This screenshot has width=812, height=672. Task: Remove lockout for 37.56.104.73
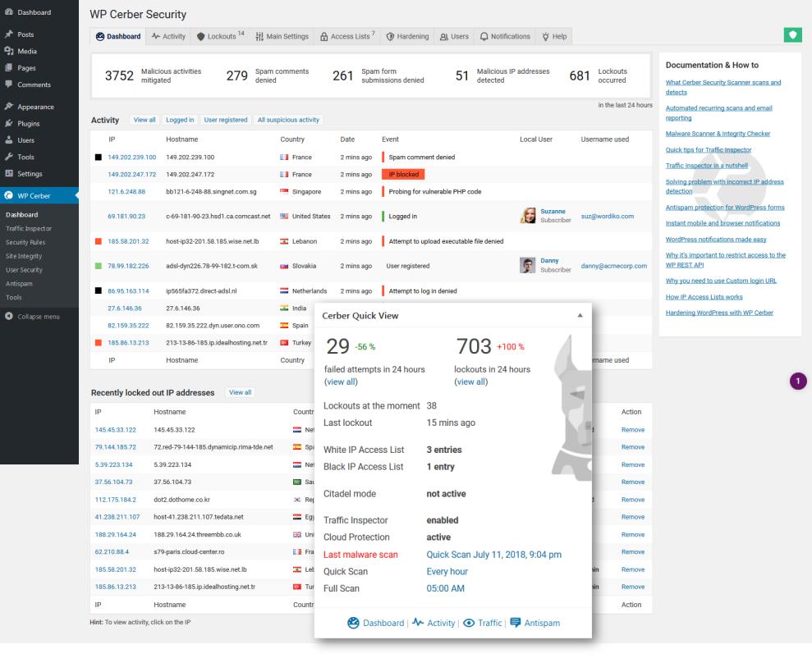click(633, 482)
